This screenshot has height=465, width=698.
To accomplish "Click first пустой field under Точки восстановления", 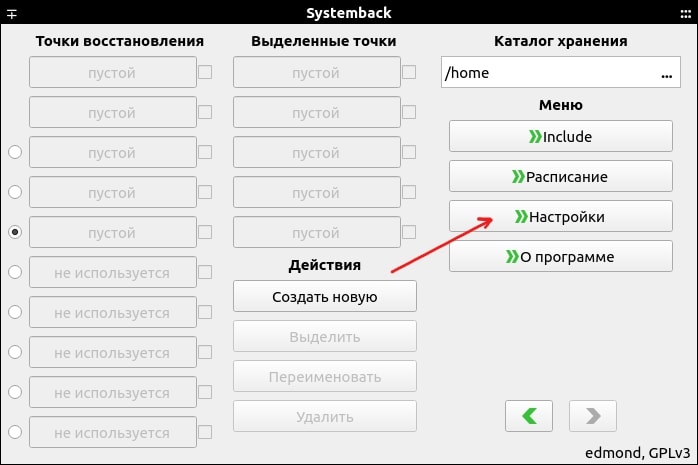I will click(x=113, y=72).
